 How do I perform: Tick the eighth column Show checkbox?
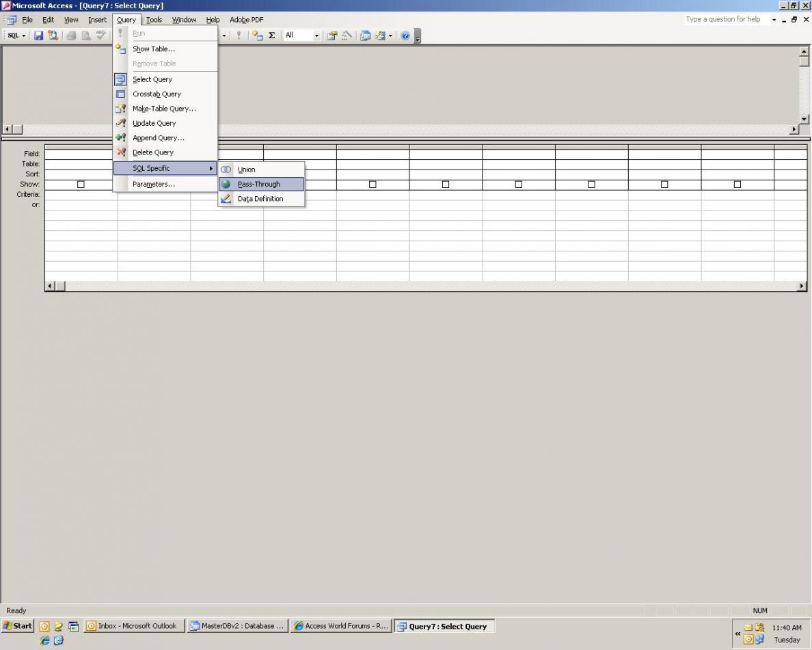tap(591, 185)
